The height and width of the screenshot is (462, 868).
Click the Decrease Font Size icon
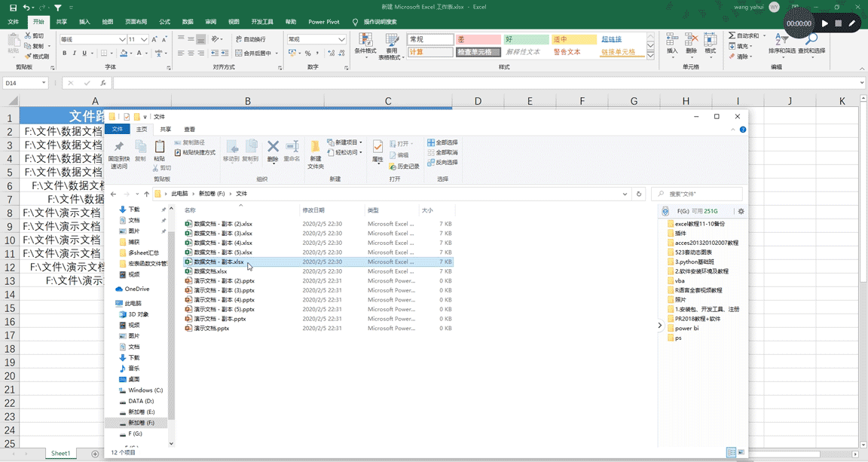[164, 39]
